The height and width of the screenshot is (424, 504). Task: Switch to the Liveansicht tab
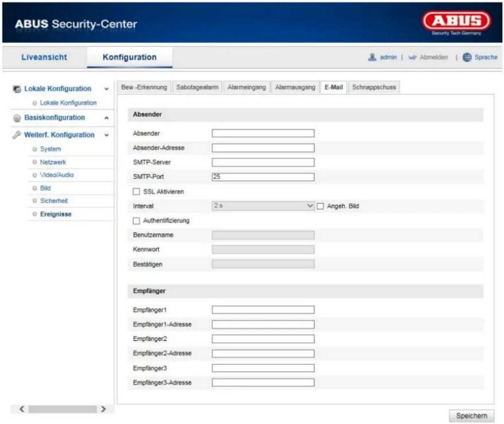coord(44,57)
